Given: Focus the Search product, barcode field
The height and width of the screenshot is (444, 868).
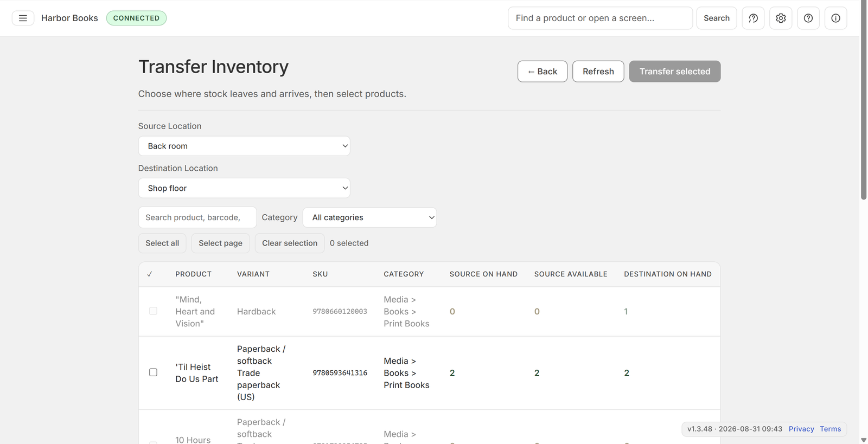Looking at the screenshot, I should (x=197, y=217).
